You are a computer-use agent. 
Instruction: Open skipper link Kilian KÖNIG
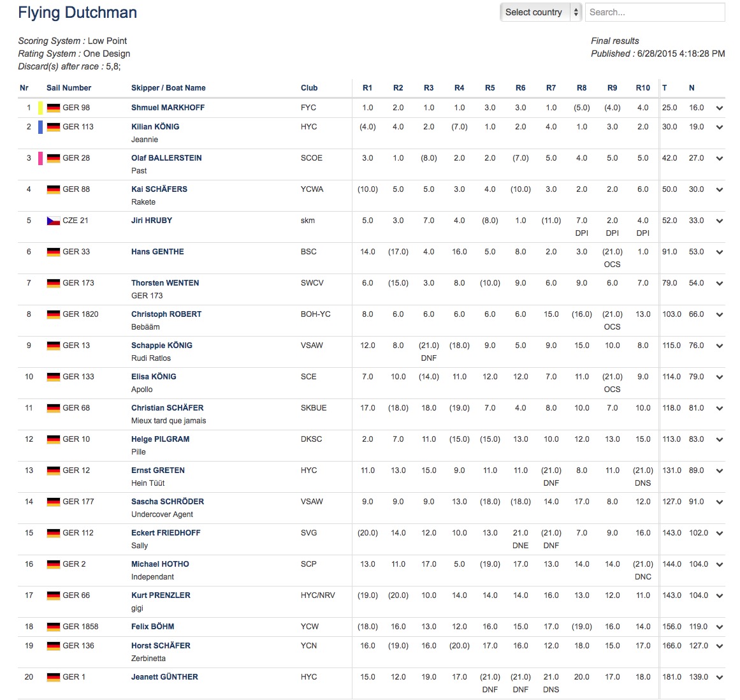point(156,126)
